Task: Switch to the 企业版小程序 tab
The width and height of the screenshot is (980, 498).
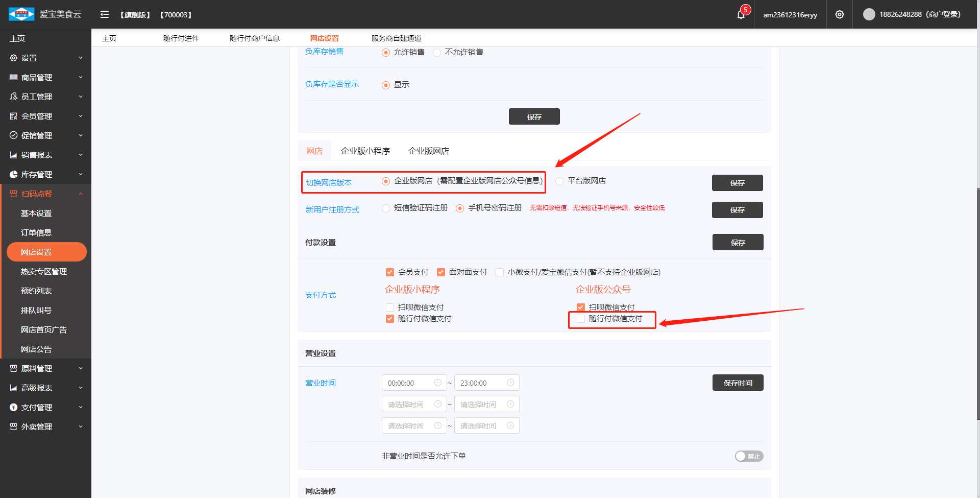Action: [x=365, y=151]
